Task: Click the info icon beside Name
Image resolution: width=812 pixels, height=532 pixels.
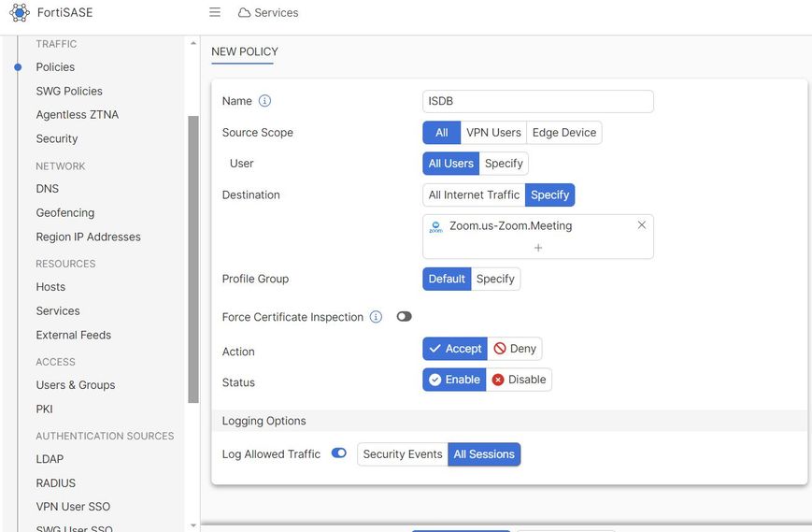Action: click(264, 101)
